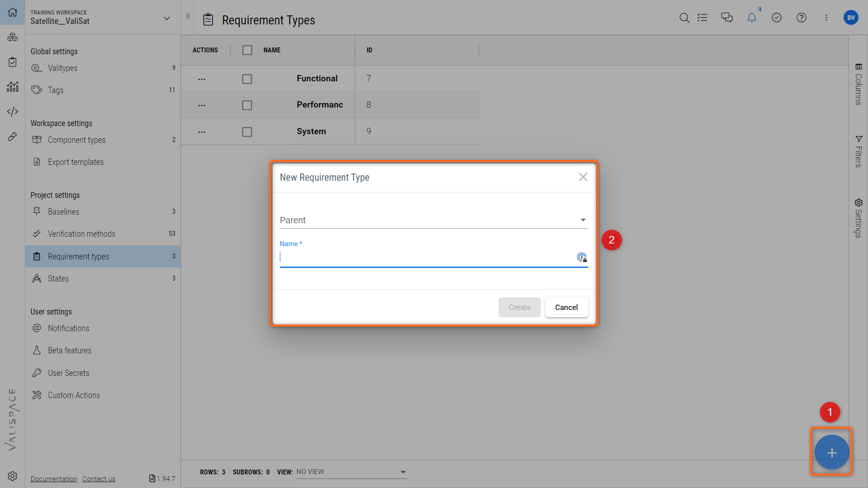Open Verification methods settings

103,234
